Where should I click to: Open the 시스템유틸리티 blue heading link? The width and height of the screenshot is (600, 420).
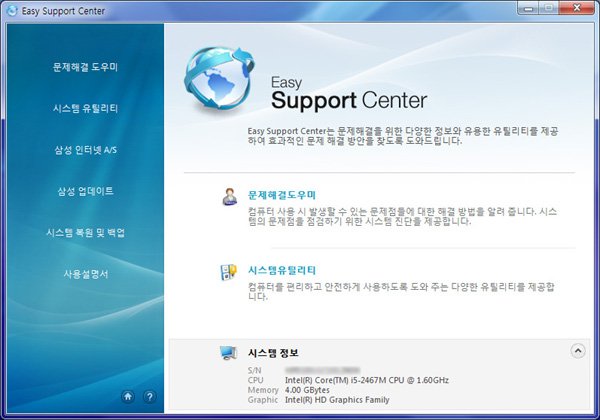click(282, 270)
